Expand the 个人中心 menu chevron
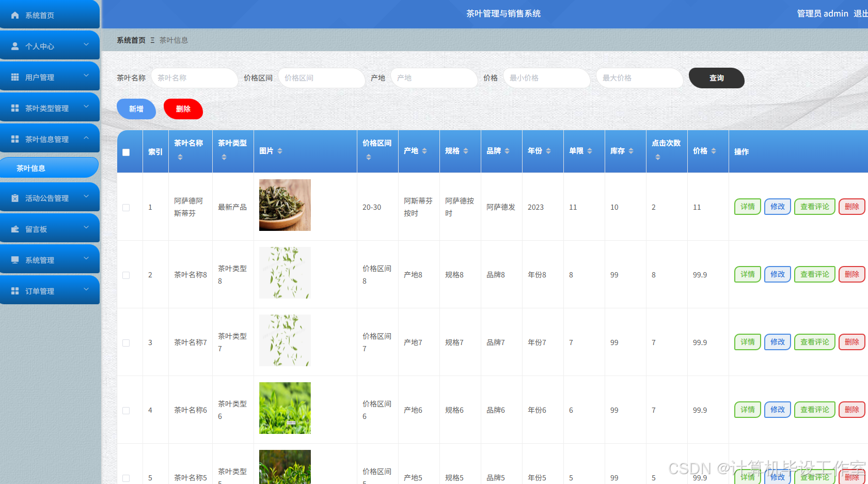The image size is (868, 484). click(x=86, y=44)
